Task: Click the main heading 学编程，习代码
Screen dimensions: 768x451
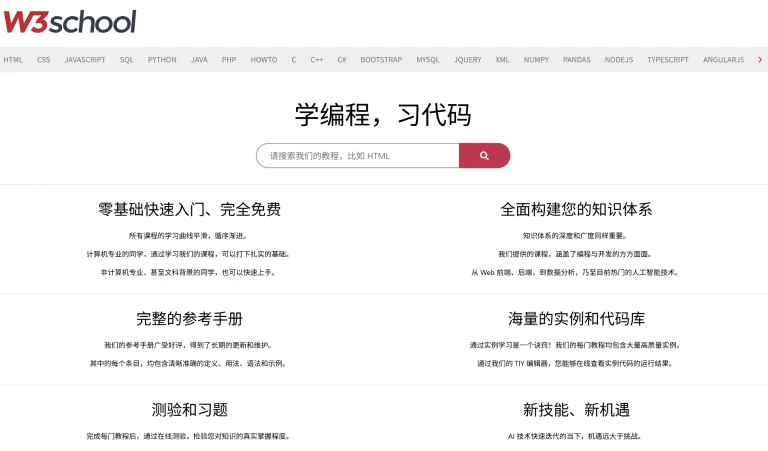Action: coord(383,115)
